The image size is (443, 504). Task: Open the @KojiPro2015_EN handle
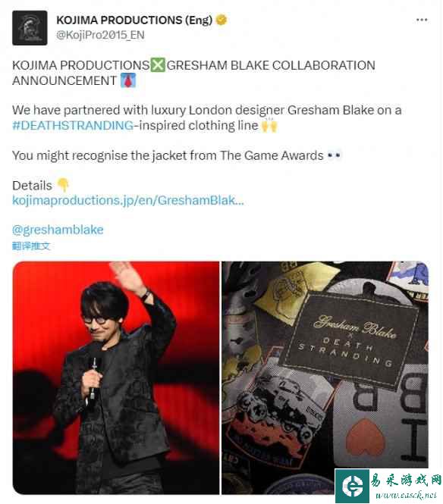pos(100,35)
